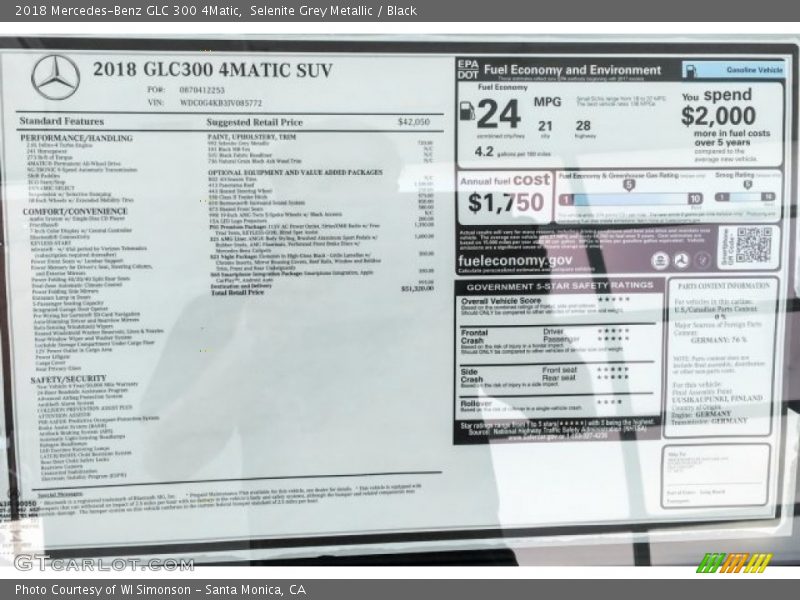Image resolution: width=800 pixels, height=600 pixels.
Task: Click 'GOVERNMENT 5-STAR SAFETY RATINGS' header
Action: tap(560, 286)
